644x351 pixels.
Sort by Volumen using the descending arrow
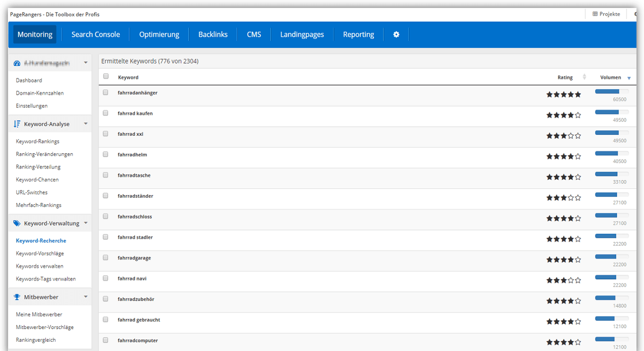(629, 78)
